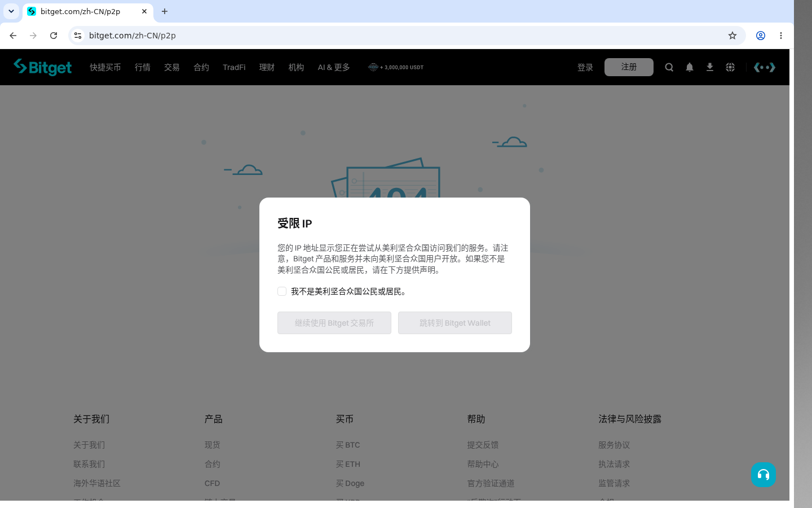Viewport: 812px width, 508px height.
Task: Click the browser back arrow
Action: [13, 36]
